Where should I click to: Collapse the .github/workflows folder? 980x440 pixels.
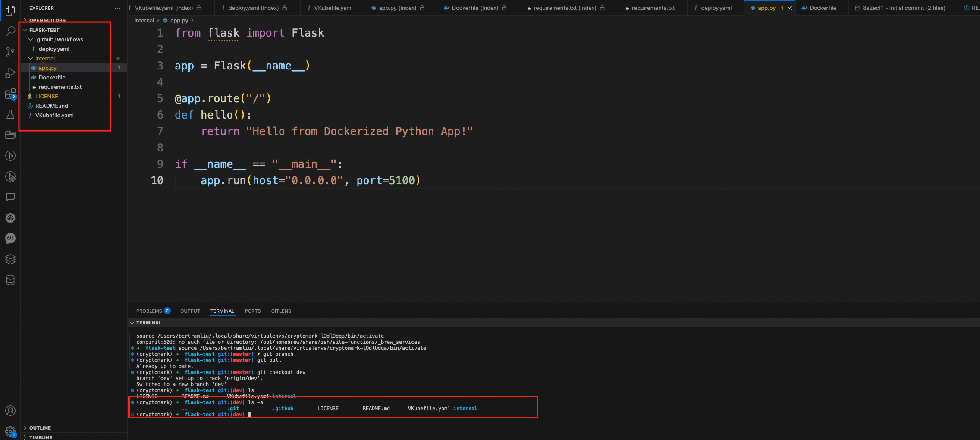coord(31,39)
